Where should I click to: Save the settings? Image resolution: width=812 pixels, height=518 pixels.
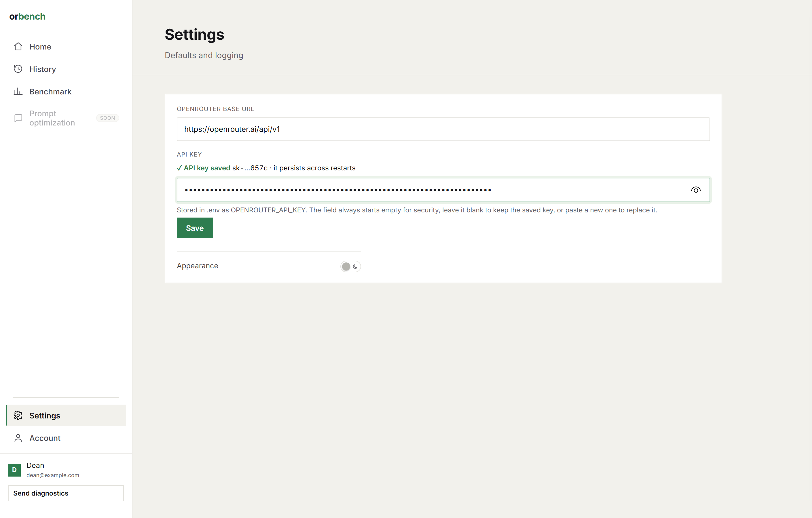[x=195, y=228]
